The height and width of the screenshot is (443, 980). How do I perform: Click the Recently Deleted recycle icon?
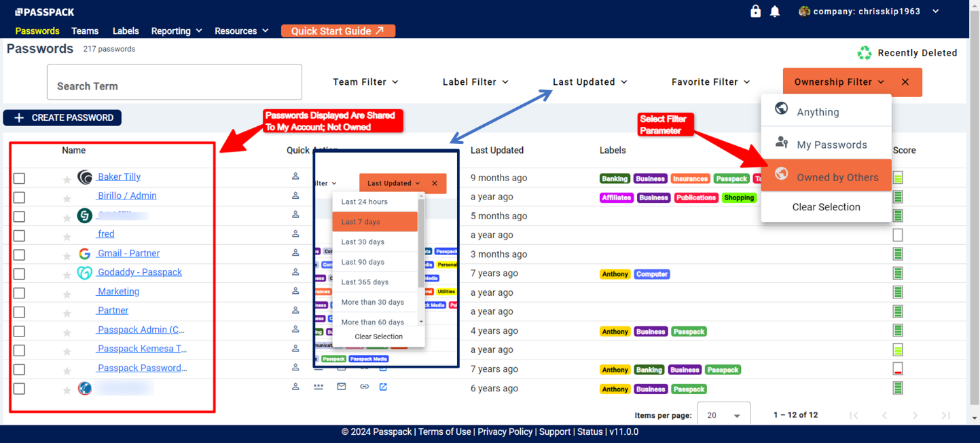(865, 53)
